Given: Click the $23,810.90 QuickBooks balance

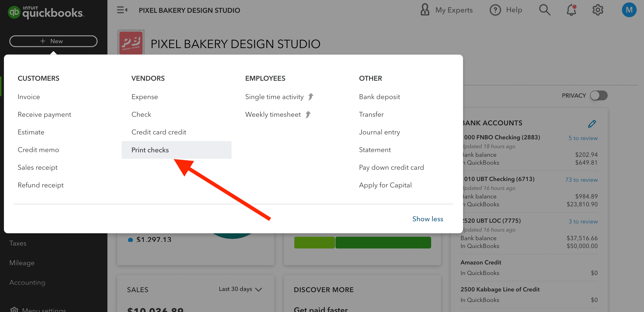Looking at the screenshot, I should [582, 204].
